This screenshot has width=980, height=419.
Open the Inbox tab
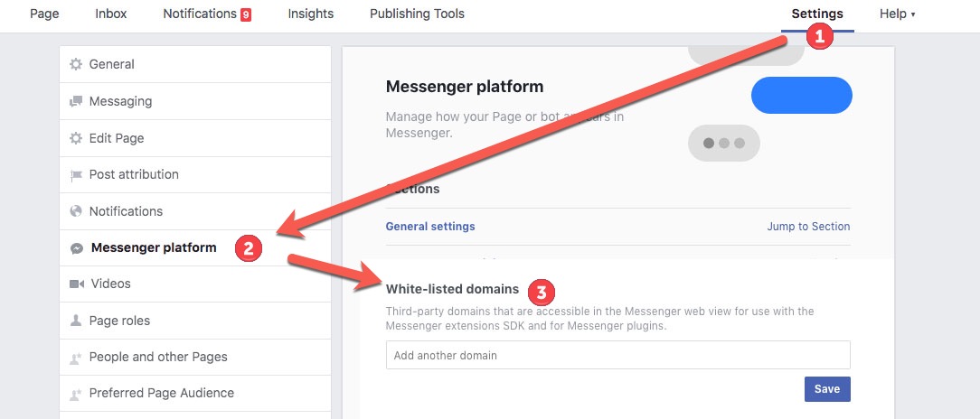110,14
